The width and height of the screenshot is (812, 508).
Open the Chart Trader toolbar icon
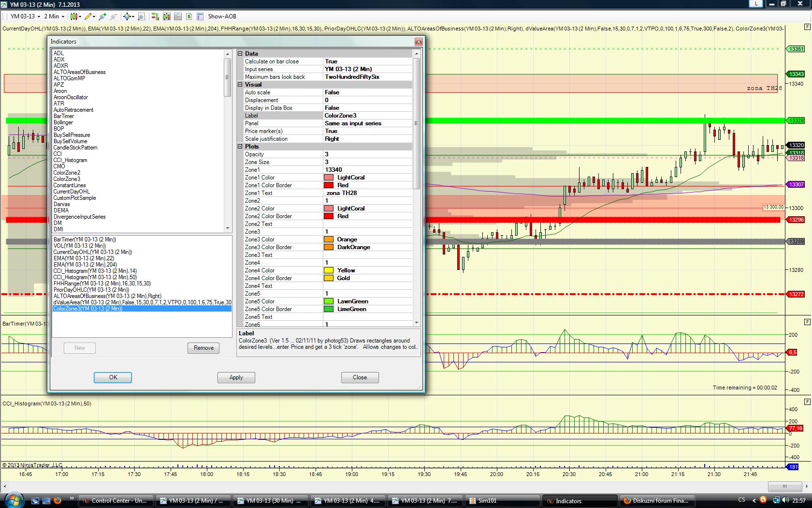156,16
